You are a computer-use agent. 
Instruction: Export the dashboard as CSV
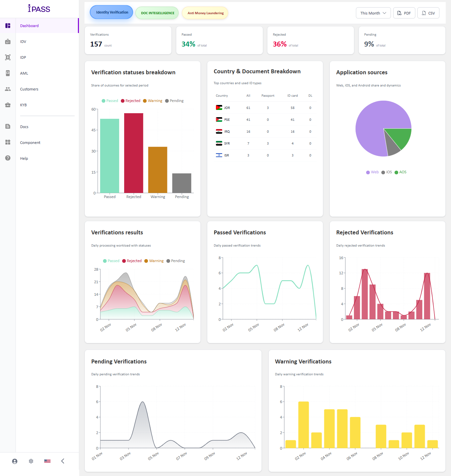point(428,13)
